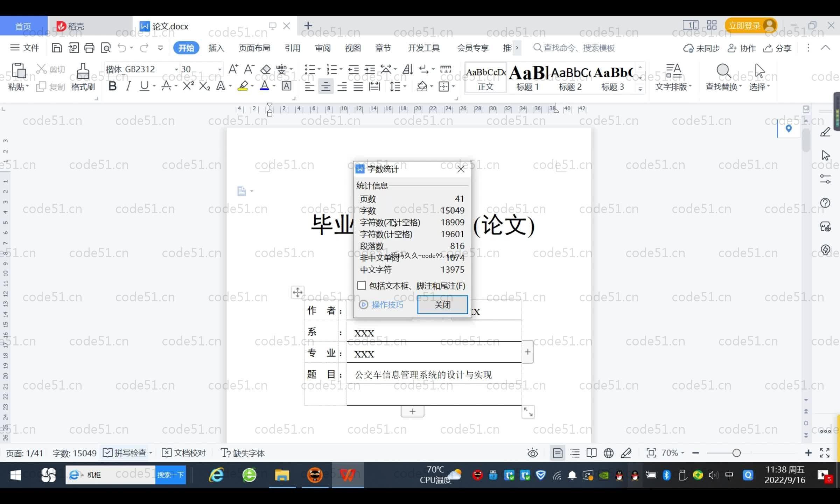
Task: Click the 关闭 button in word count dialog
Action: click(442, 304)
